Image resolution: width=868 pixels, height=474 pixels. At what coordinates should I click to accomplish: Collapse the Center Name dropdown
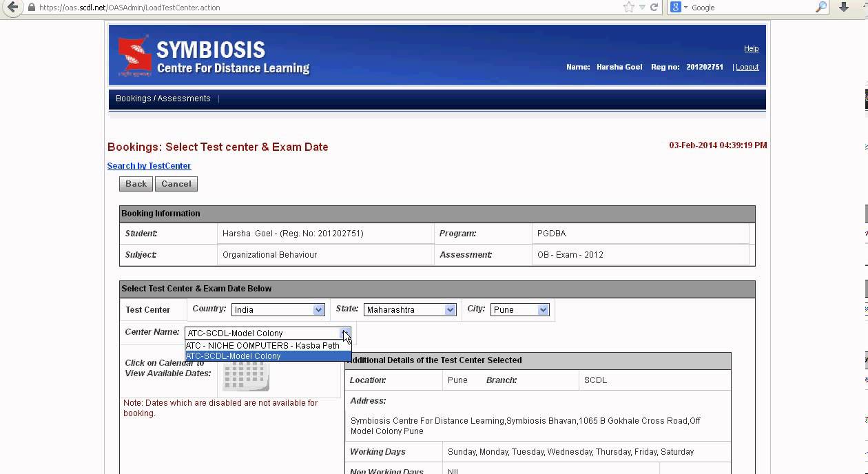point(346,333)
